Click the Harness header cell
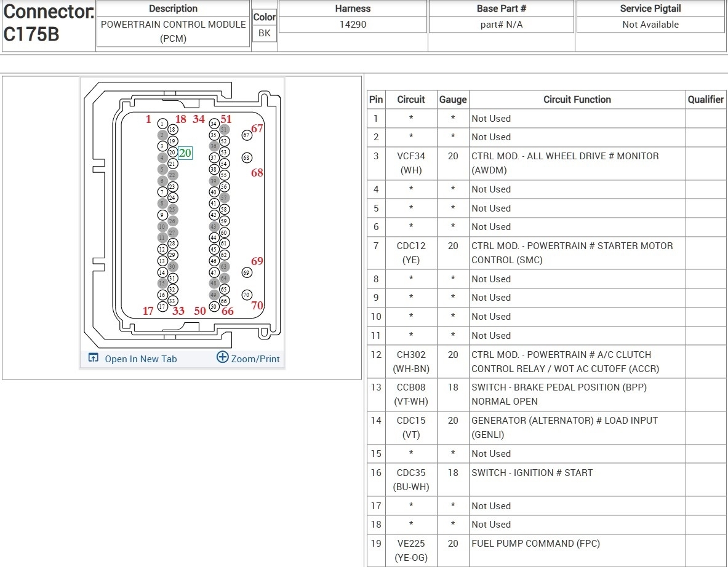The width and height of the screenshot is (728, 567). (x=353, y=9)
